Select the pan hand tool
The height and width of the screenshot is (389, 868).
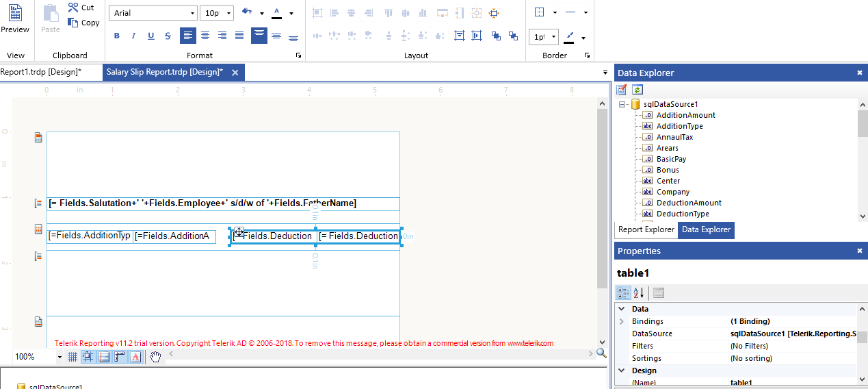[155, 357]
